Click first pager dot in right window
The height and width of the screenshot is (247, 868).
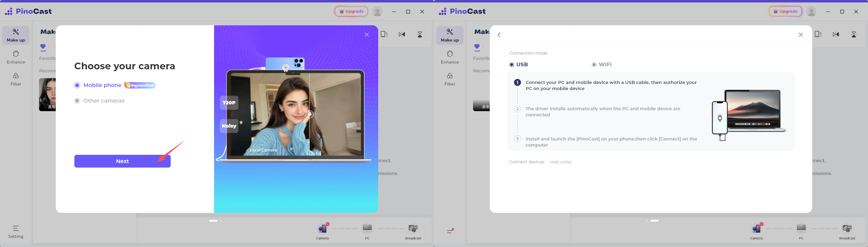tap(647, 221)
